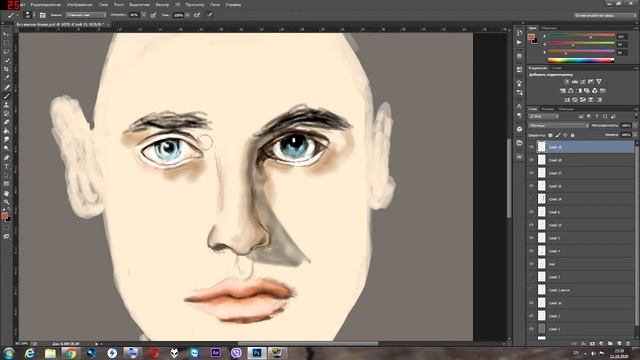Switch to the Образцы swatches tab

tap(549, 28)
